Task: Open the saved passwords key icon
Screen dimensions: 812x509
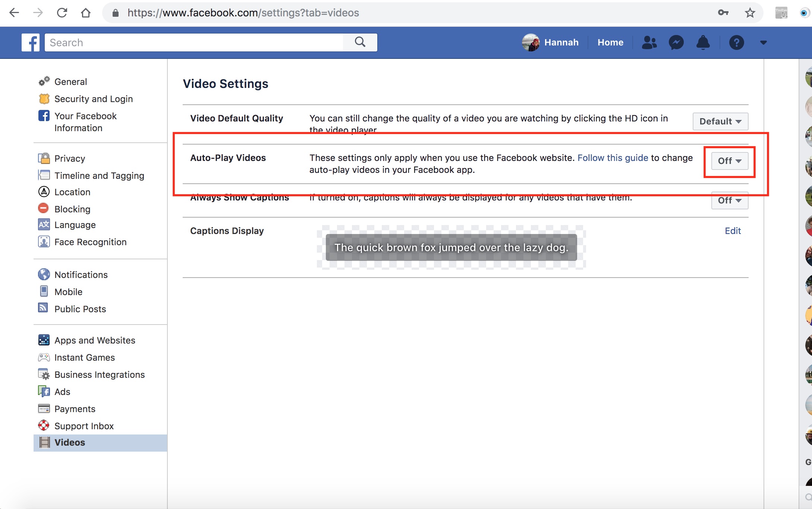Action: coord(723,13)
